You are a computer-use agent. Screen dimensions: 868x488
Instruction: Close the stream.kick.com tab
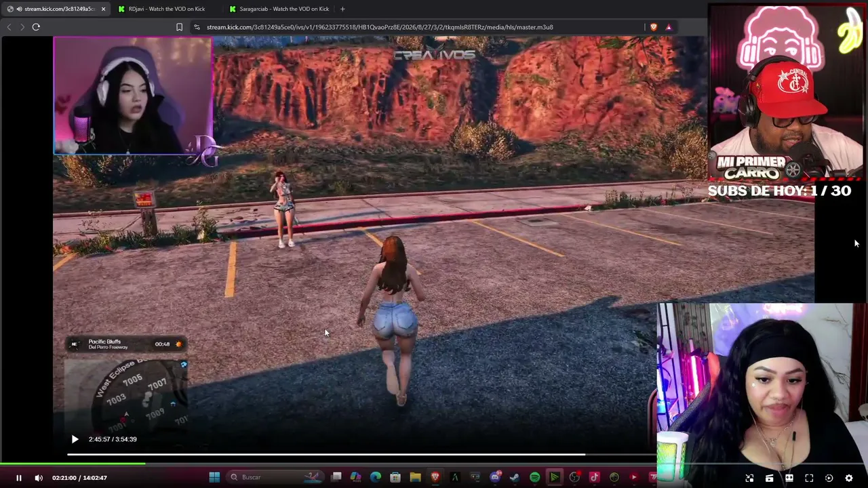(103, 9)
